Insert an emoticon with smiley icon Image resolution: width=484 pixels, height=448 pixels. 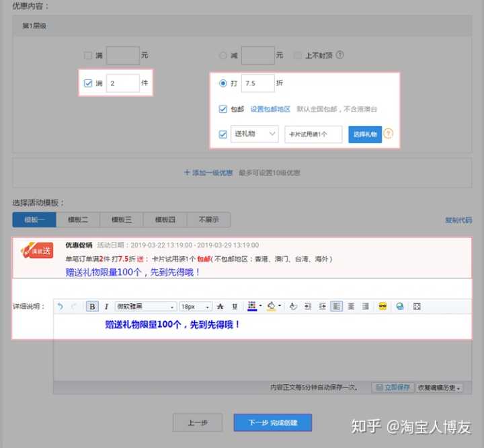[382, 307]
